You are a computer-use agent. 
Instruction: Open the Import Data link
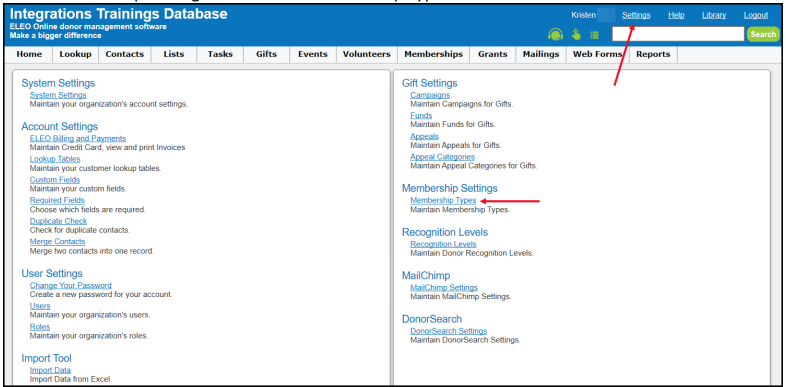(50, 370)
